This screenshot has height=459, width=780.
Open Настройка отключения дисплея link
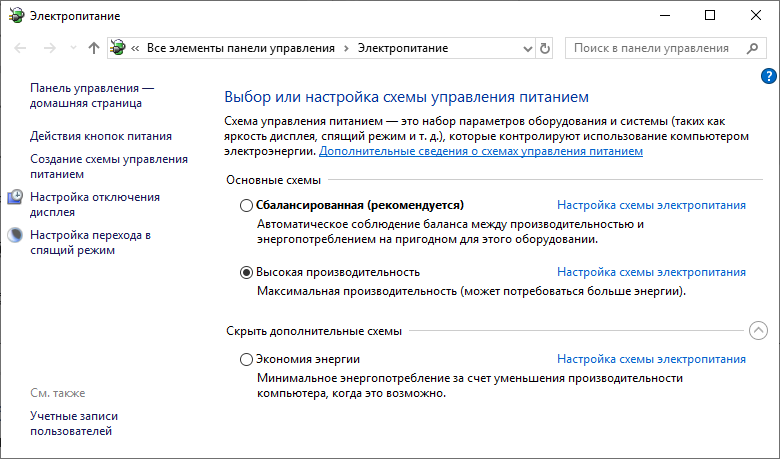95,204
